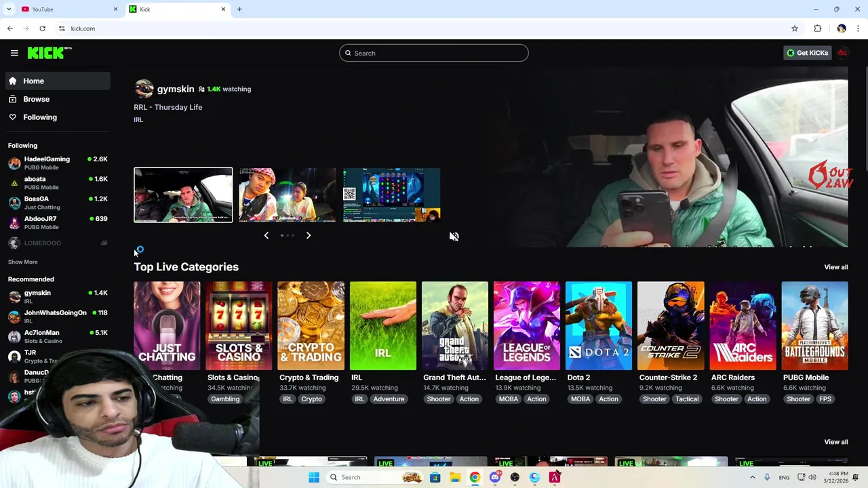This screenshot has height=488, width=868.
Task: Bookmark this page with star icon
Action: click(x=795, y=28)
